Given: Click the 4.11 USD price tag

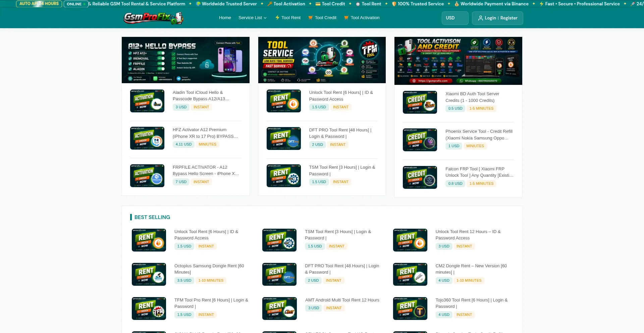Looking at the screenshot, I should tap(183, 145).
